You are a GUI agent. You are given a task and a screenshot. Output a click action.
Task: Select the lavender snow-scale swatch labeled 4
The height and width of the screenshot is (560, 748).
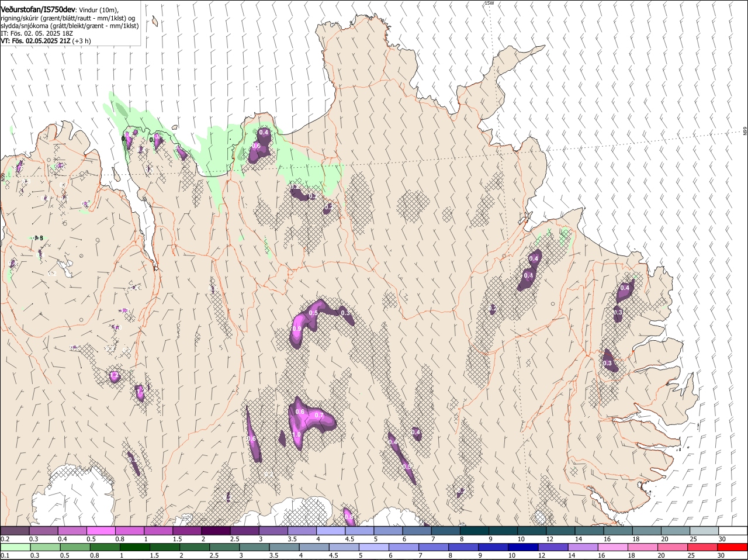(x=331, y=530)
